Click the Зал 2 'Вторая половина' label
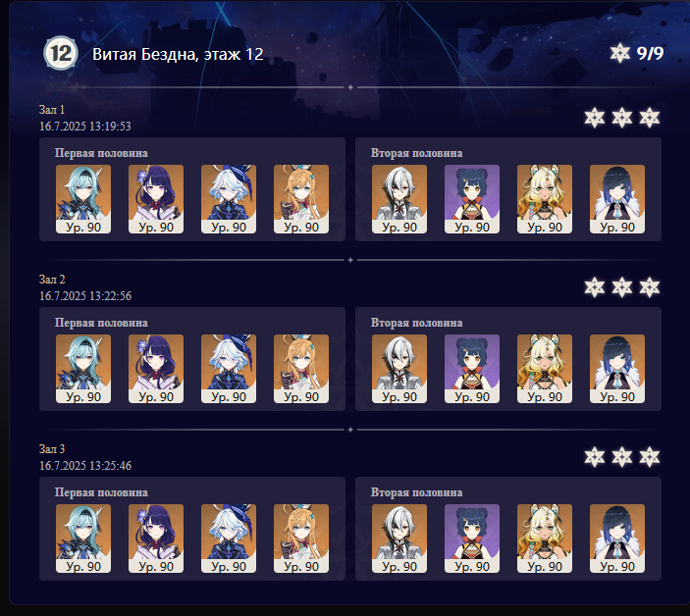The height and width of the screenshot is (616, 690). (x=416, y=323)
